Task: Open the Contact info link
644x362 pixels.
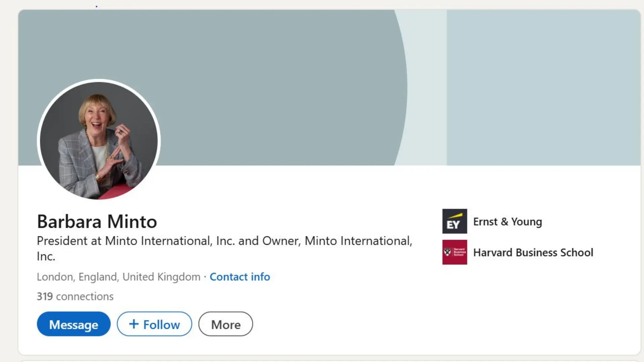Action: [x=239, y=277]
